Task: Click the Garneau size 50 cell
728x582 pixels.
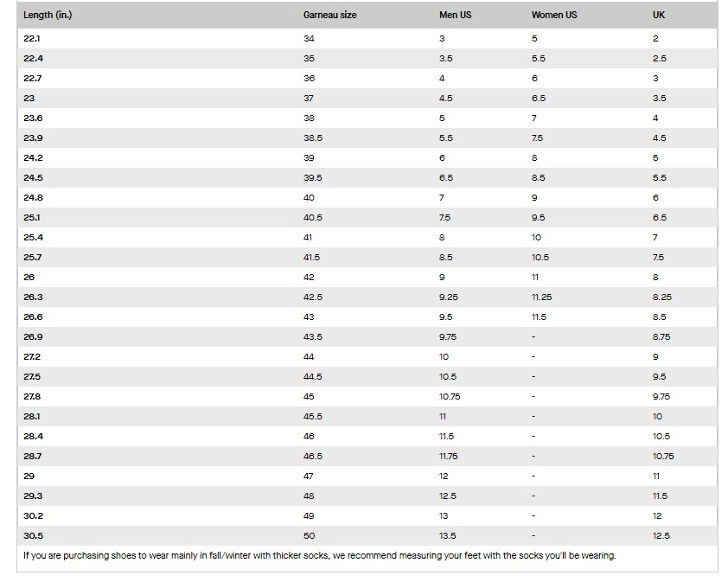Action: click(x=309, y=536)
